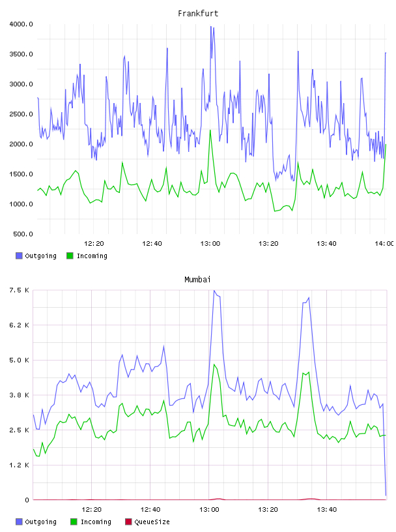The width and height of the screenshot is (396, 532).
Task: Click the 12:20 time label on Mumbai chart
Action: [92, 510]
